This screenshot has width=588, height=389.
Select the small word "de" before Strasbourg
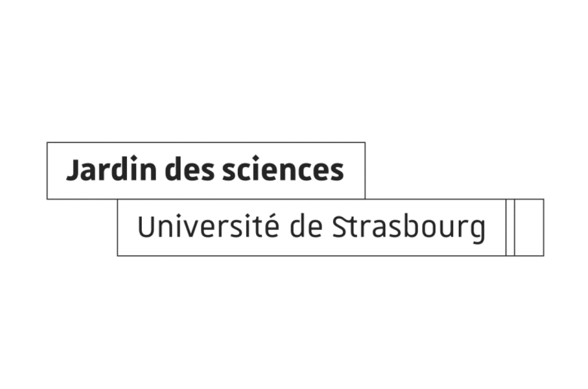pyautogui.click(x=306, y=227)
